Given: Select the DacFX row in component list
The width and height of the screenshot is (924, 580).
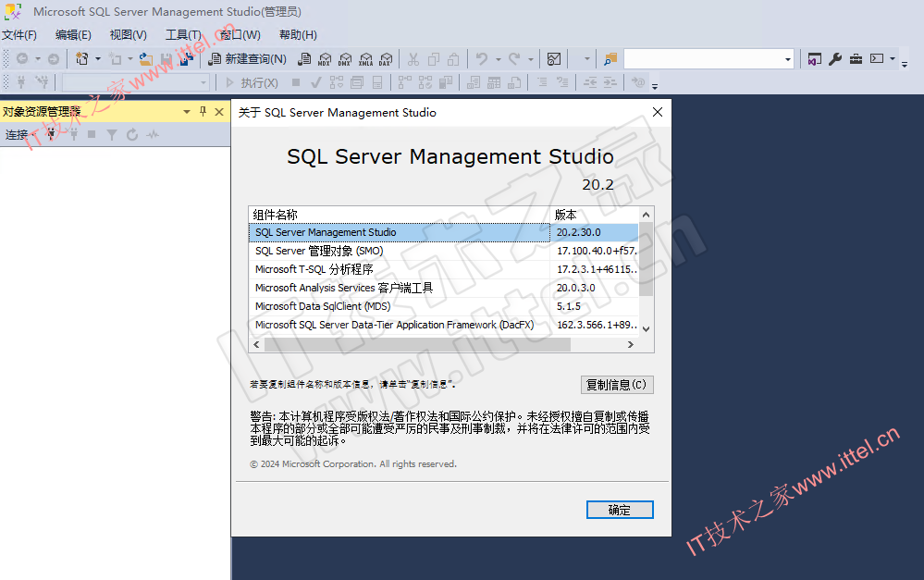Looking at the screenshot, I should click(x=443, y=325).
